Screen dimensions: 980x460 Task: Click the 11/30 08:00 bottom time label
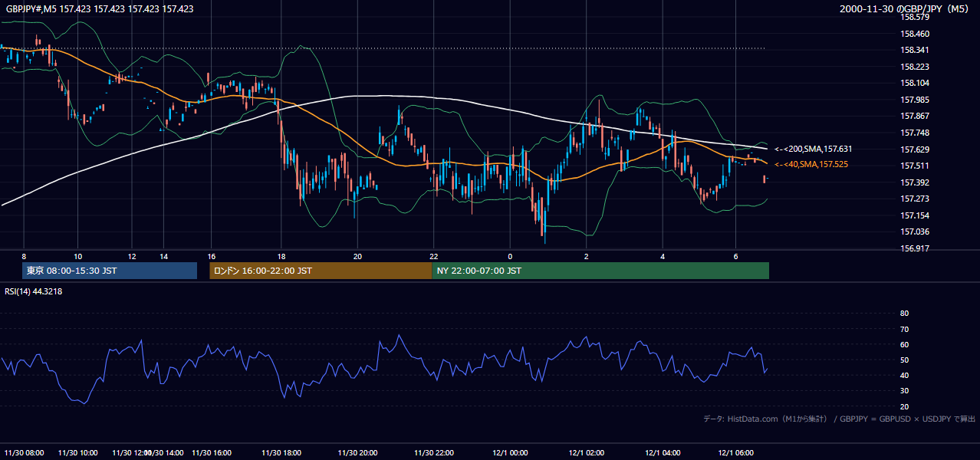coord(24,453)
